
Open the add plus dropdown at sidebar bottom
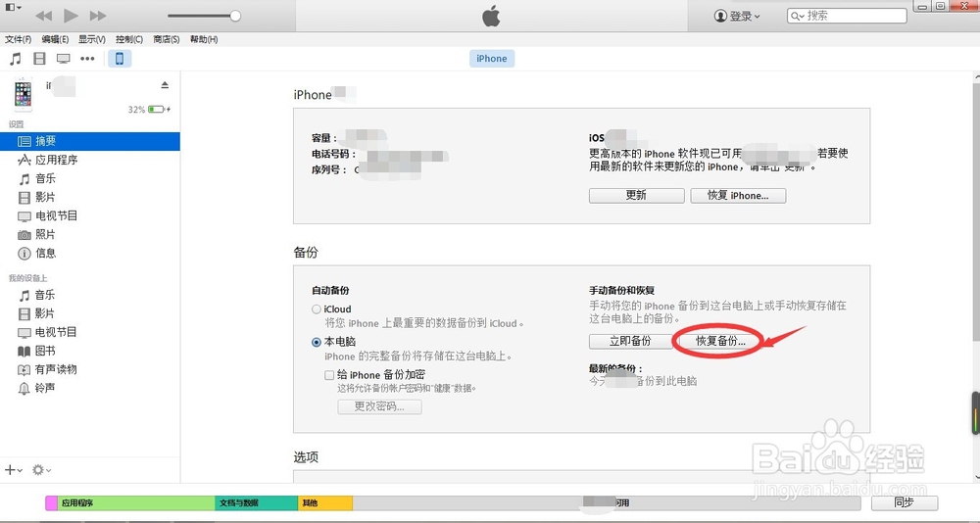[x=13, y=470]
